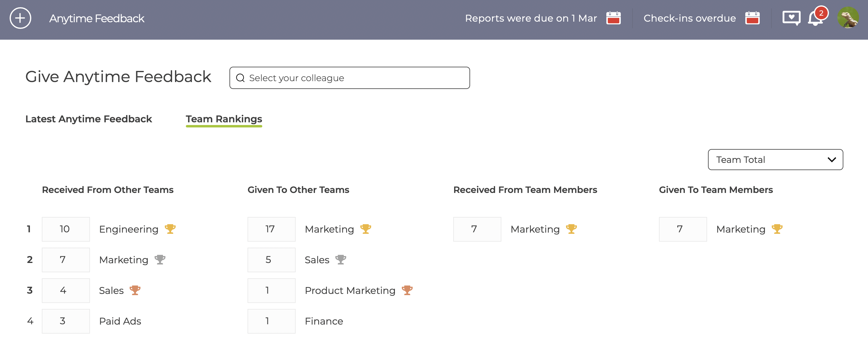The image size is (868, 342).
Task: Open Reports were due on 1 Mar
Action: click(531, 18)
